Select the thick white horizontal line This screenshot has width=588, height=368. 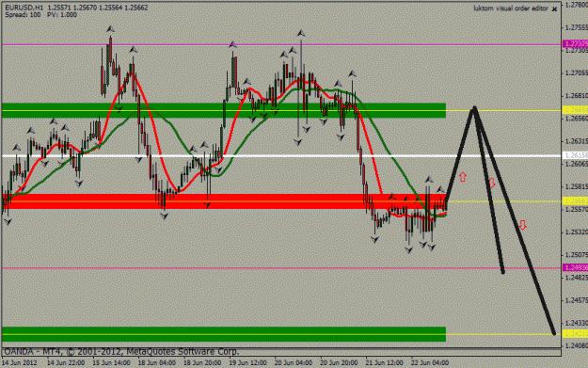coord(282,155)
